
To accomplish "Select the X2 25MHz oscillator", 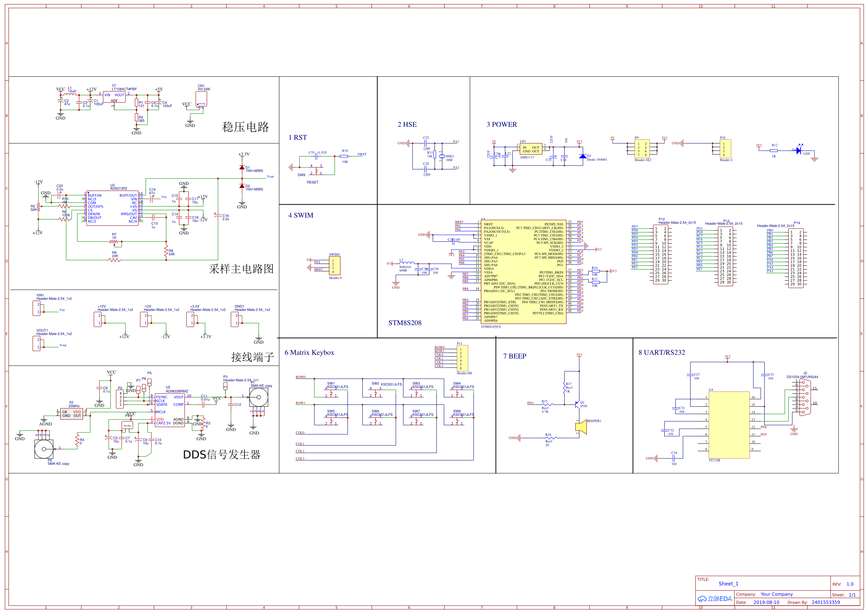I will (x=71, y=414).
